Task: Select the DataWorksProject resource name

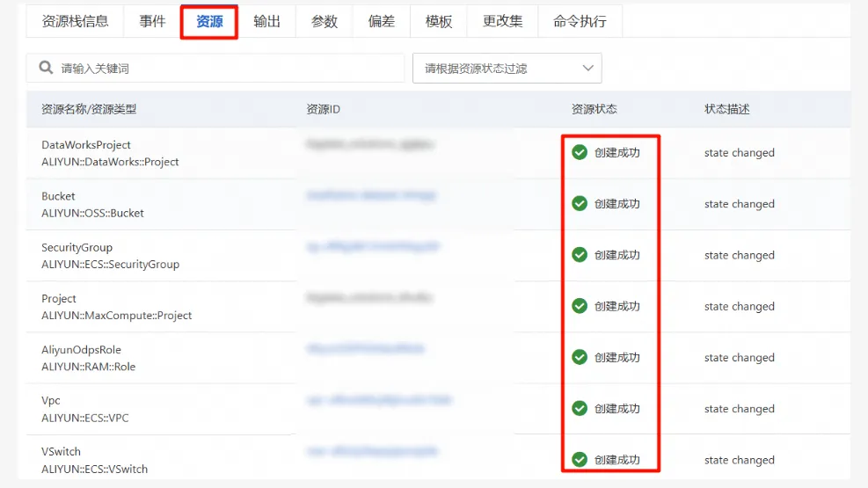Action: pos(86,145)
